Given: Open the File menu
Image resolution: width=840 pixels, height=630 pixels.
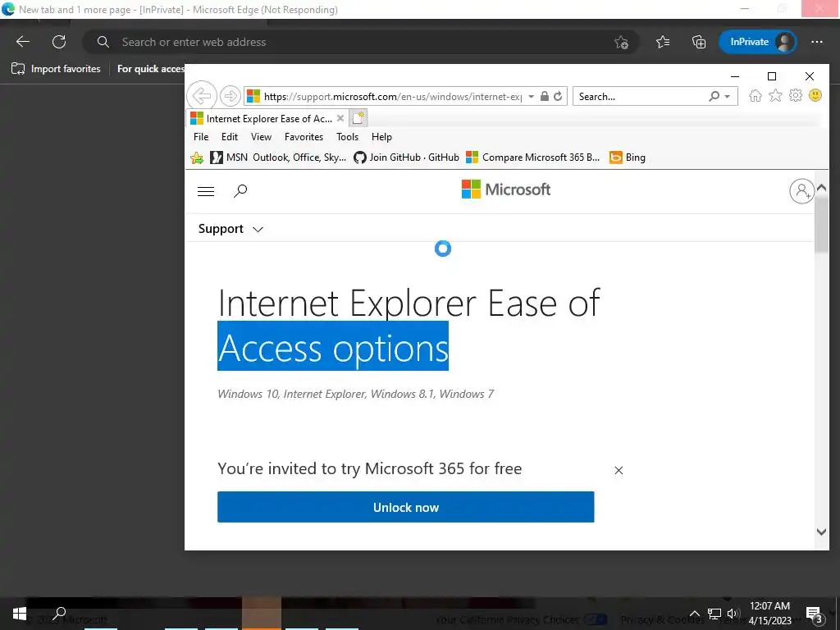Looking at the screenshot, I should tap(201, 137).
